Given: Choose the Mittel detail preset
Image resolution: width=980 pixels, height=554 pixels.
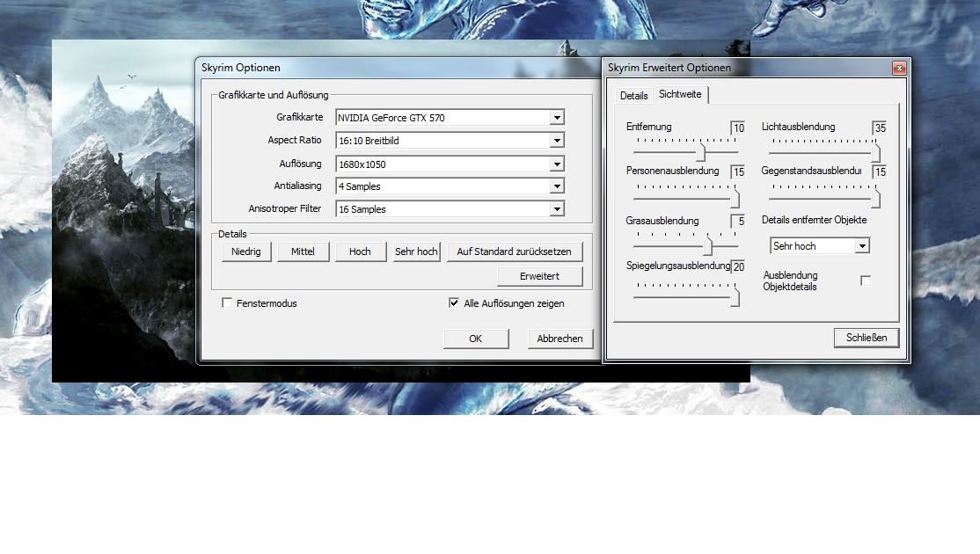Looking at the screenshot, I should point(303,251).
